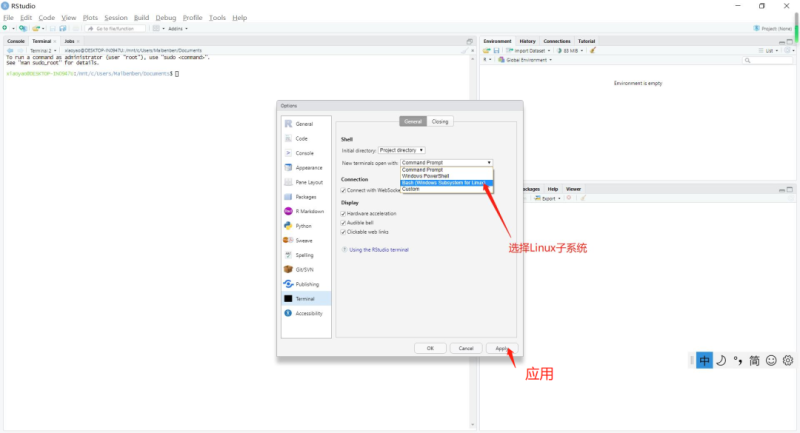Uncheck Clickable web links

(x=344, y=232)
